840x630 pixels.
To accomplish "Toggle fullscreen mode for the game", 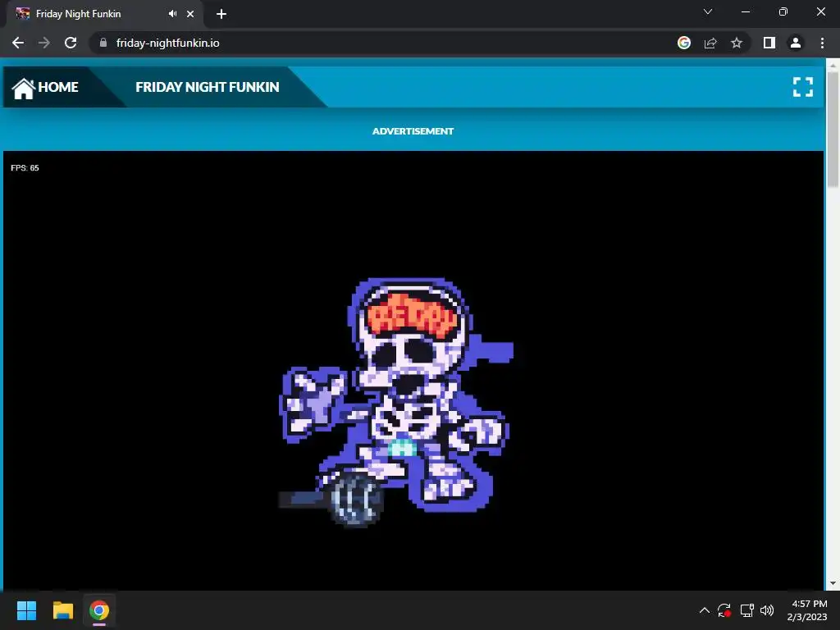I will 803,87.
